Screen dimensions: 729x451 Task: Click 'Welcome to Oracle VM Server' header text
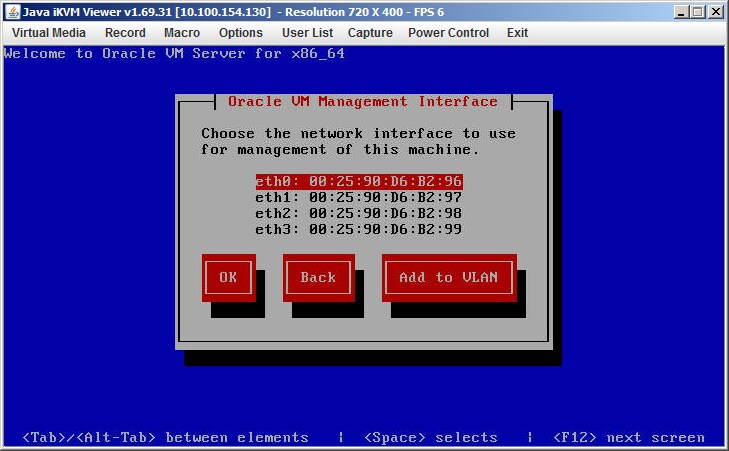174,53
